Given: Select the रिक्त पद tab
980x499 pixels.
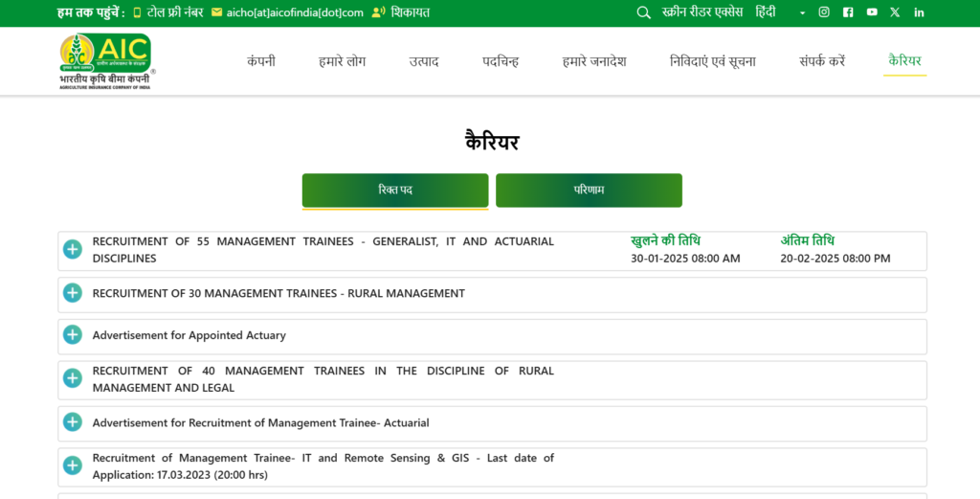Looking at the screenshot, I should point(395,190).
